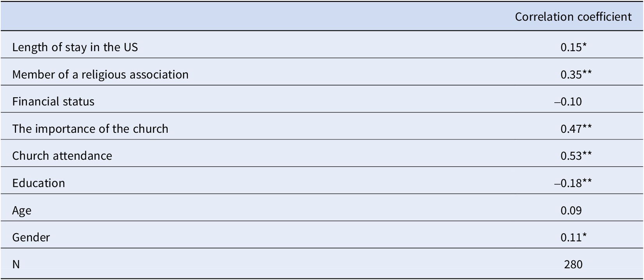Select the Length of stay in the US row label
This screenshot has height=280, width=644.
(75, 47)
